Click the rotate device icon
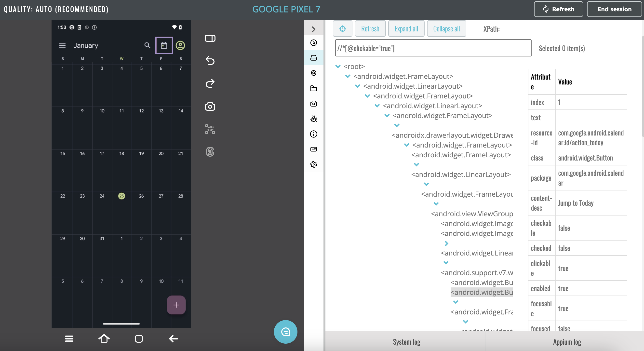644x351 pixels. coord(210,38)
